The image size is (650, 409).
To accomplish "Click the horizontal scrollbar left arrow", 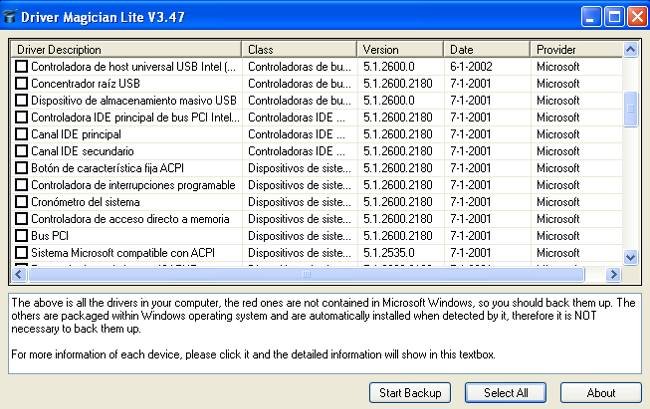I will coord(19,274).
